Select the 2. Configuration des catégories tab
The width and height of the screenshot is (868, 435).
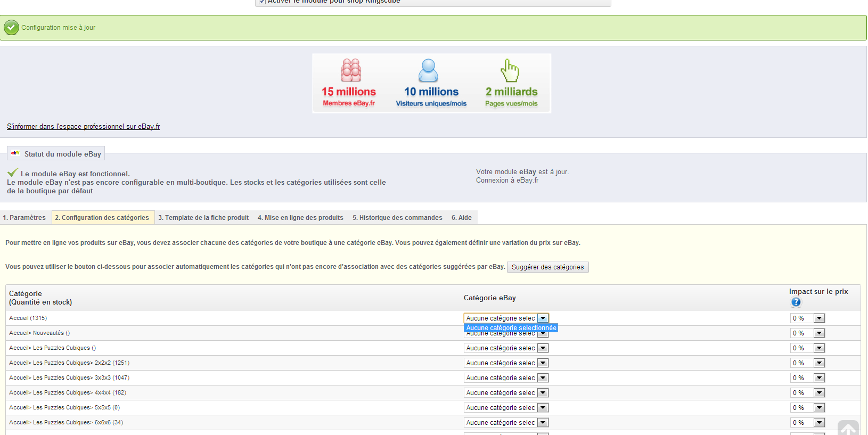(102, 218)
